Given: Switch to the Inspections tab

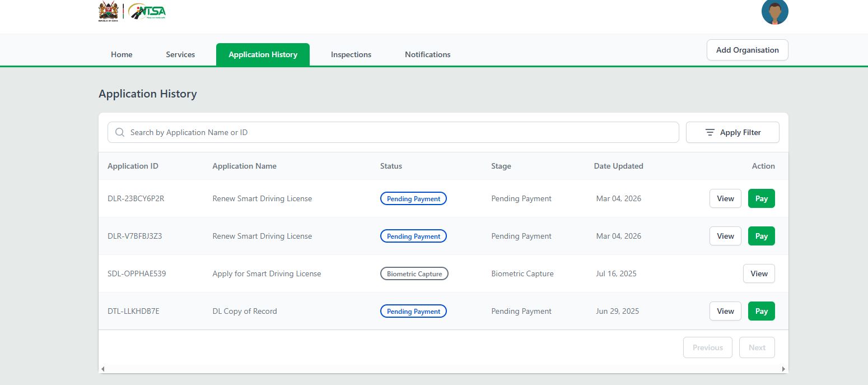Looking at the screenshot, I should coord(351,54).
